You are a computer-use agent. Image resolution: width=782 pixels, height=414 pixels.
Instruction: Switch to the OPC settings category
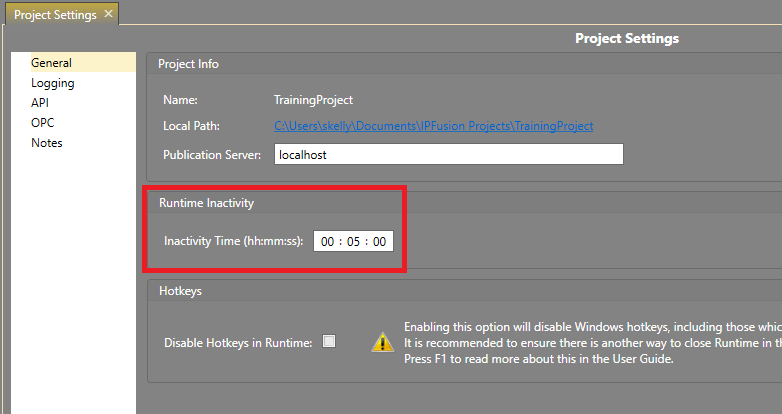(42, 123)
